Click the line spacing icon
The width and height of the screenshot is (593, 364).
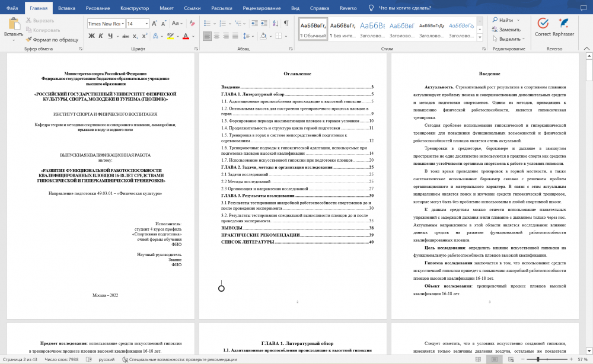(x=246, y=36)
